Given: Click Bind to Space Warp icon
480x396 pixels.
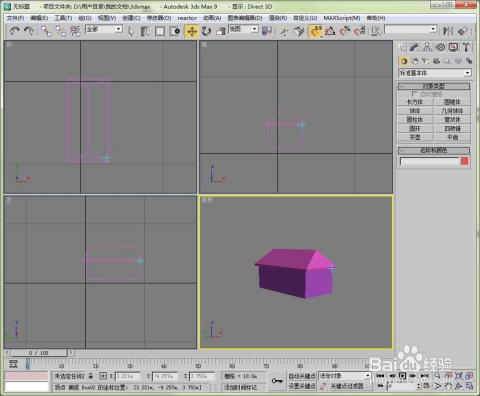Looking at the screenshot, I should pos(75,31).
